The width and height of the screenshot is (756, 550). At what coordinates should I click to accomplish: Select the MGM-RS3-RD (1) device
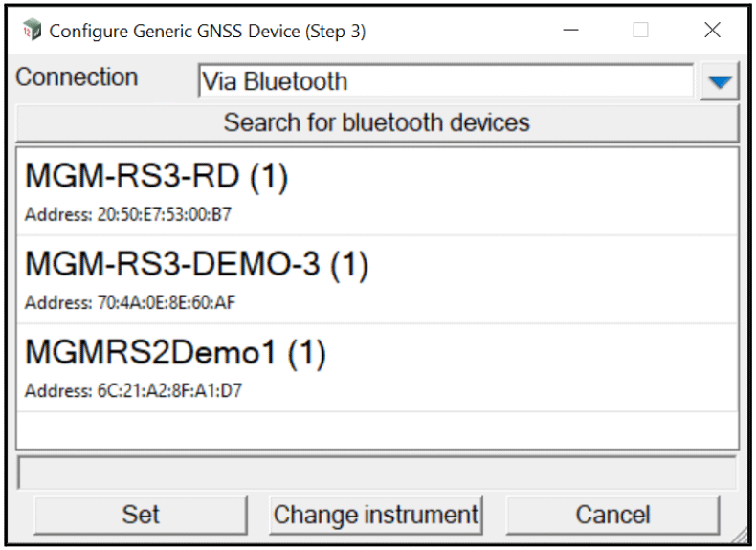point(377,191)
